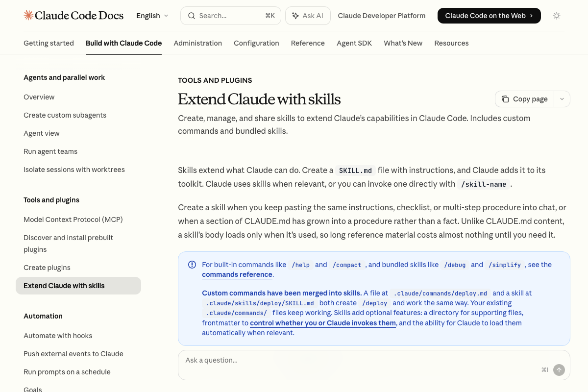Open Create custom subagents page
This screenshot has width=588, height=392.
(x=65, y=115)
